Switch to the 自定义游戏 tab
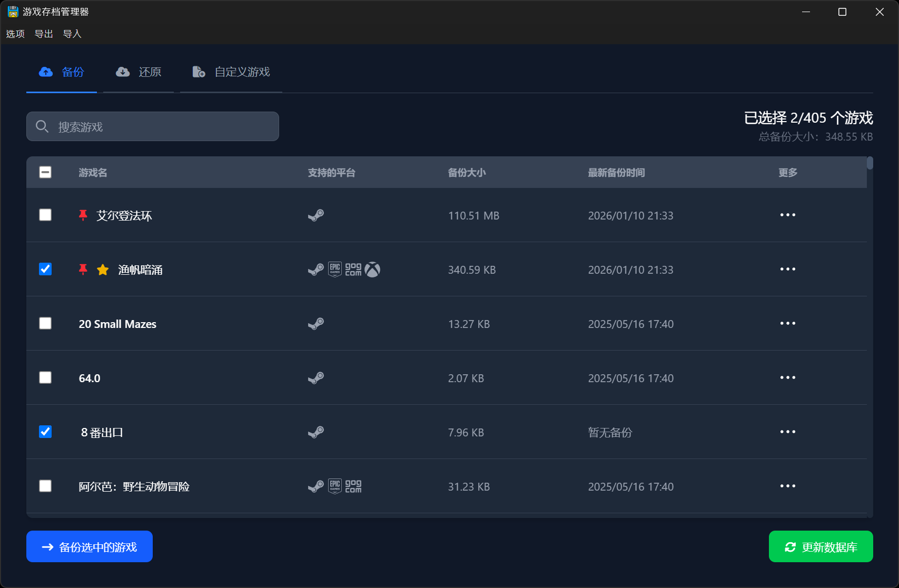899x588 pixels. pyautogui.click(x=231, y=72)
